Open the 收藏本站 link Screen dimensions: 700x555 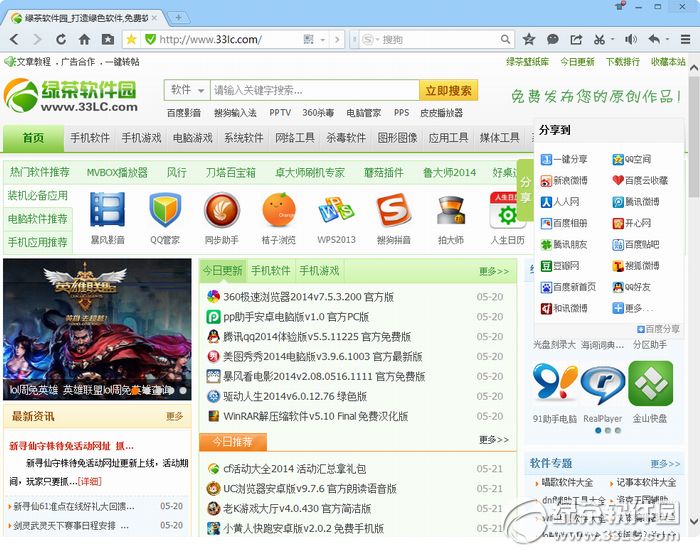668,62
